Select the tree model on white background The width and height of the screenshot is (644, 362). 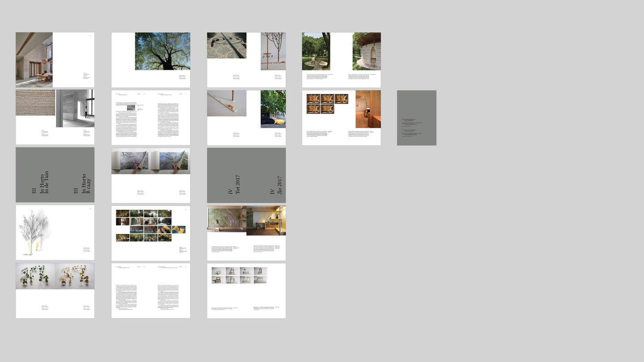[x=273, y=51]
